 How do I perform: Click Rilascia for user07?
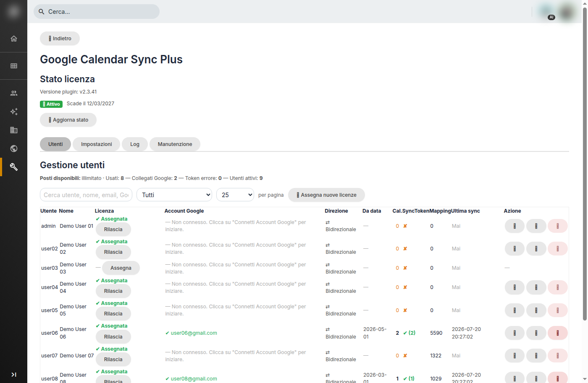click(113, 360)
